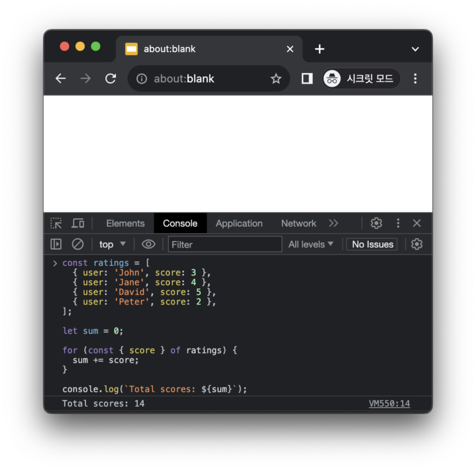Close the DevTools panel

pos(416,223)
